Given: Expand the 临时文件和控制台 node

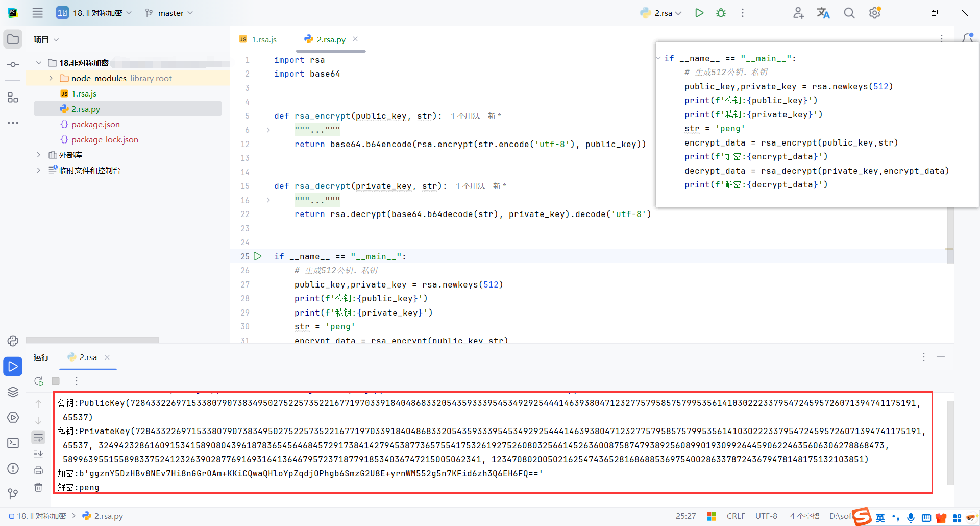Looking at the screenshot, I should 39,170.
